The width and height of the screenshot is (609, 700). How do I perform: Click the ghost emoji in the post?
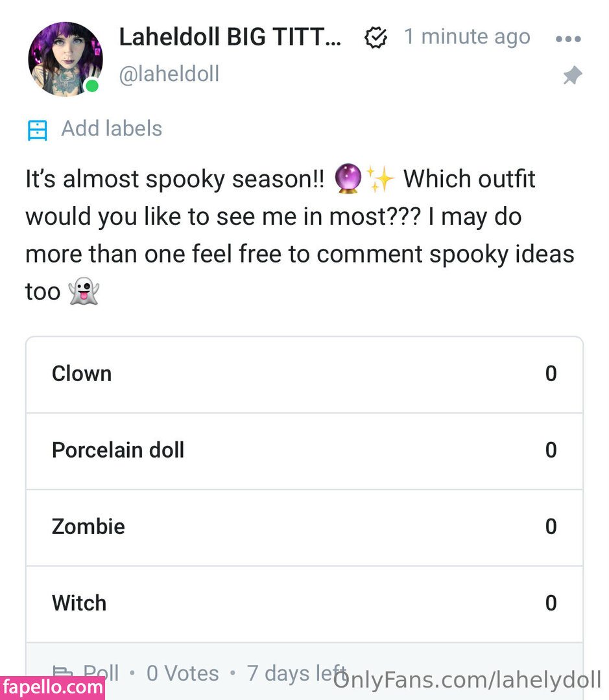point(83,292)
